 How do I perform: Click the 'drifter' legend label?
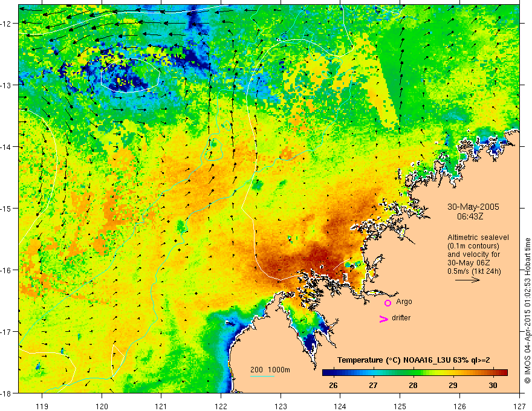[x=401, y=318]
